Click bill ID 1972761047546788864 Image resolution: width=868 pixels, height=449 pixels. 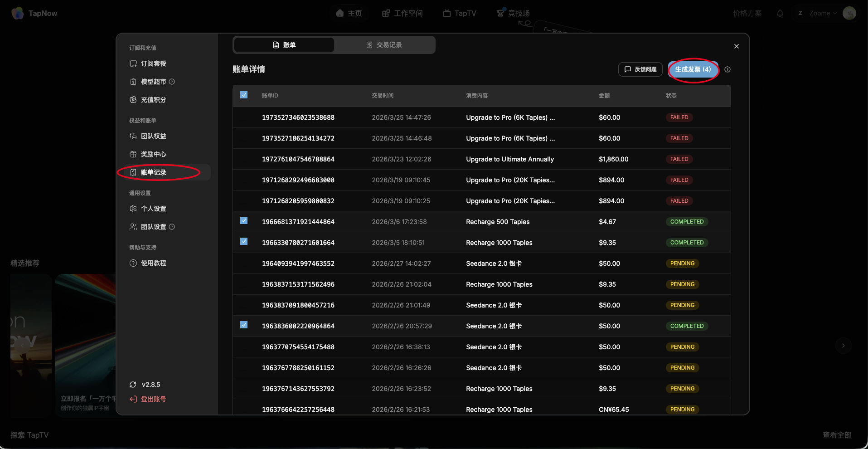(298, 159)
